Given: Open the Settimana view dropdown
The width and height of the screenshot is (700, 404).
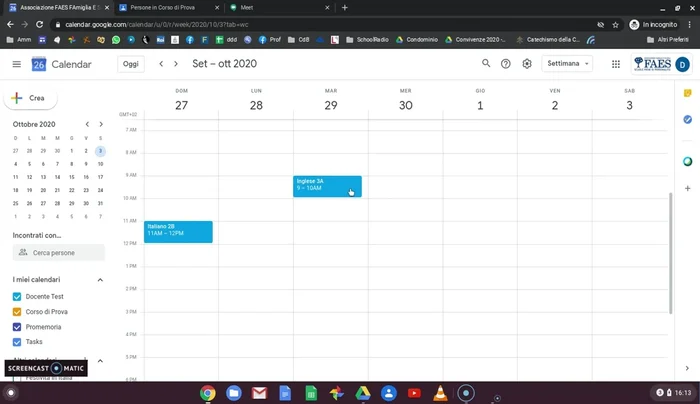Looking at the screenshot, I should [x=567, y=64].
